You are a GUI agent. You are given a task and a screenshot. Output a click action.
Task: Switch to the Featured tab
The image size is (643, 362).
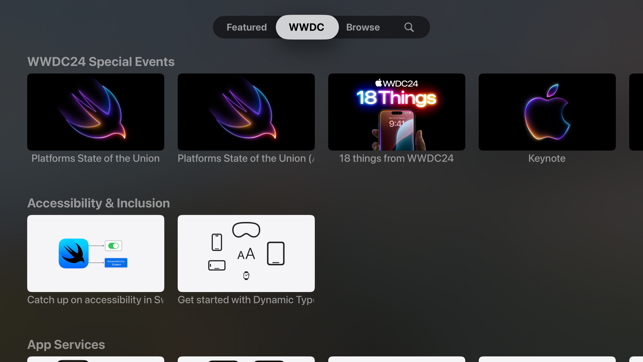[x=246, y=27]
